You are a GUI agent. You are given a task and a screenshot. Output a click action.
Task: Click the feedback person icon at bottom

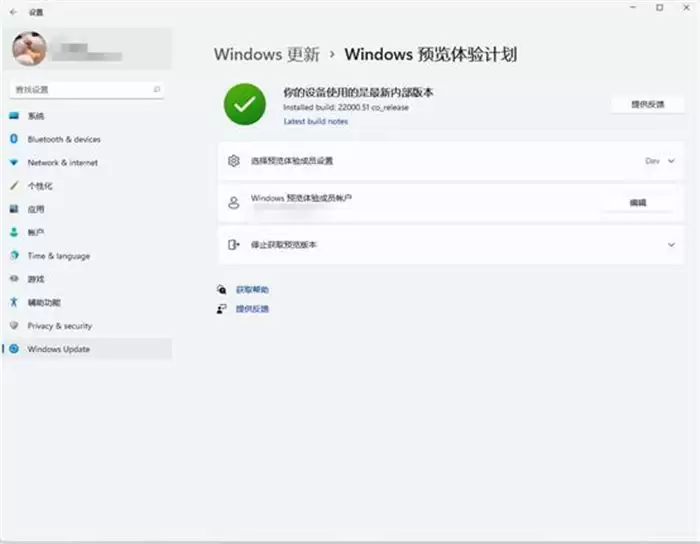click(x=221, y=309)
